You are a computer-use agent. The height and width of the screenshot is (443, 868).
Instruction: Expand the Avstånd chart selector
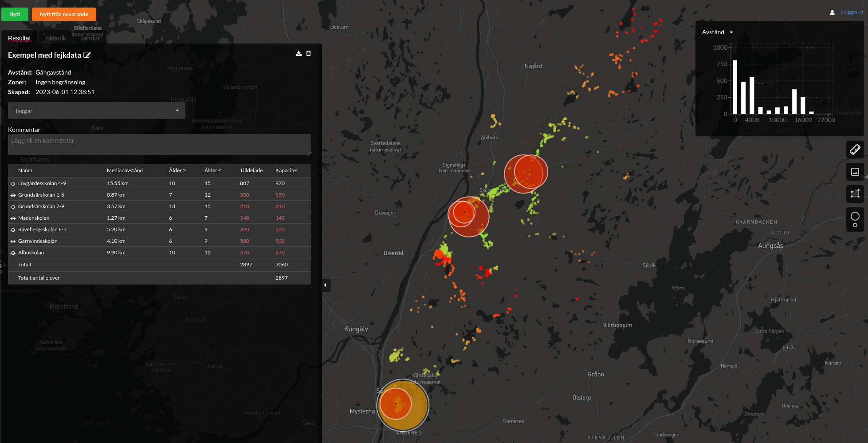pos(717,32)
